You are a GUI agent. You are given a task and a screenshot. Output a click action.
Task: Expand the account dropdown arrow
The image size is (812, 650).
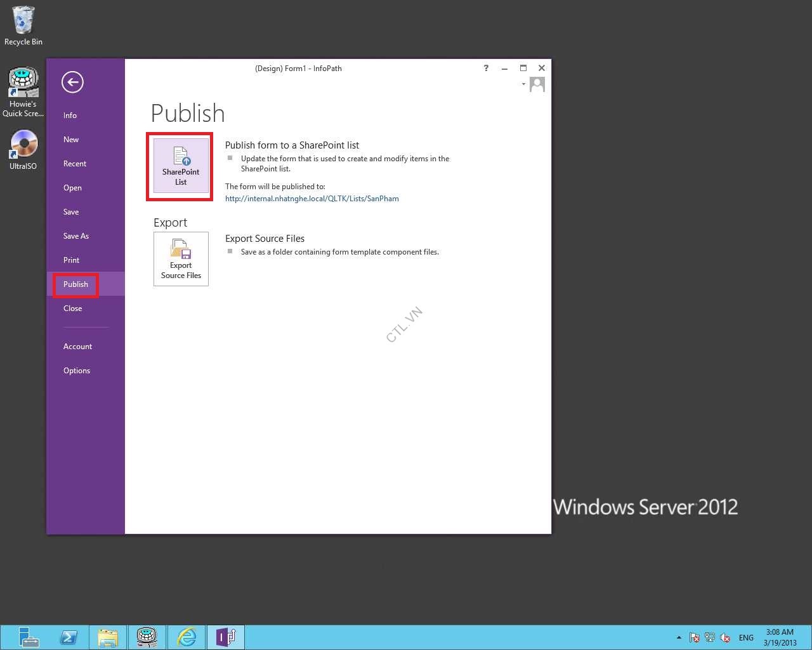(523, 84)
